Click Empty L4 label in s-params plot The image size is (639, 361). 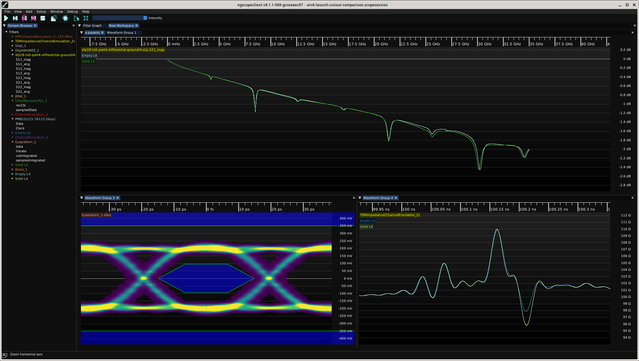(x=89, y=55)
